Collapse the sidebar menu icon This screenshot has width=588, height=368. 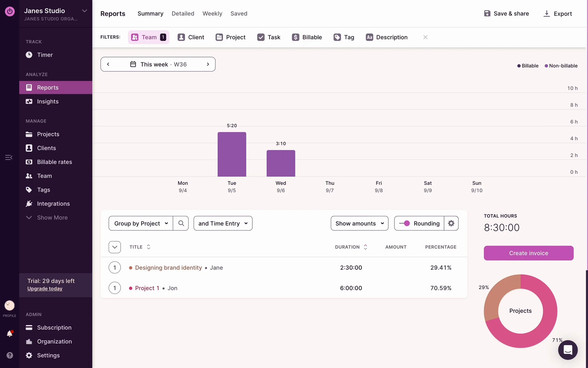click(9, 157)
